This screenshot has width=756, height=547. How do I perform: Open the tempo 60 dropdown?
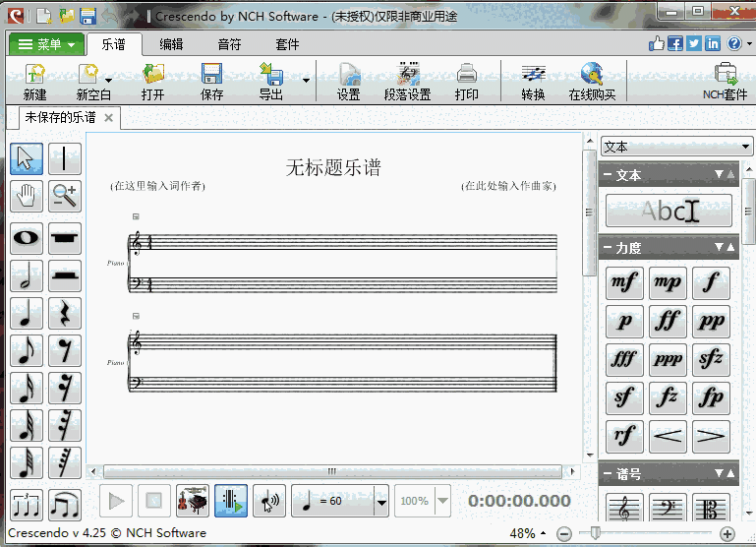coord(381,502)
